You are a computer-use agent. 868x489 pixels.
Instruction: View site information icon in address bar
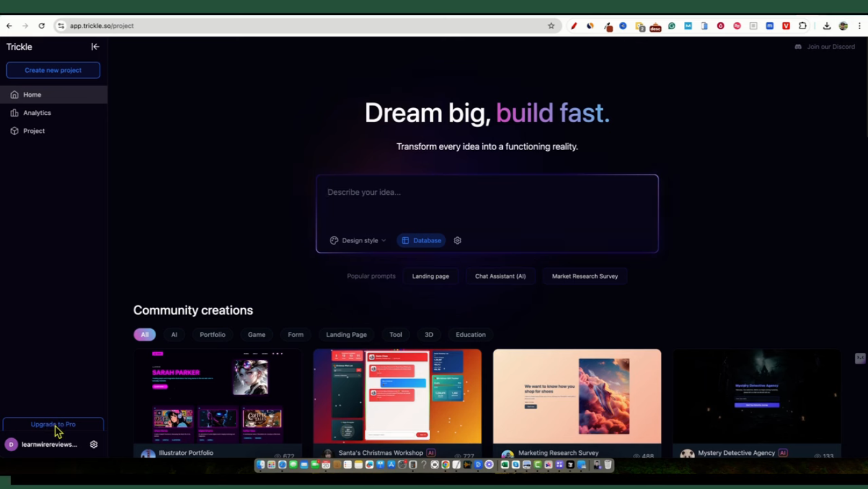click(61, 26)
